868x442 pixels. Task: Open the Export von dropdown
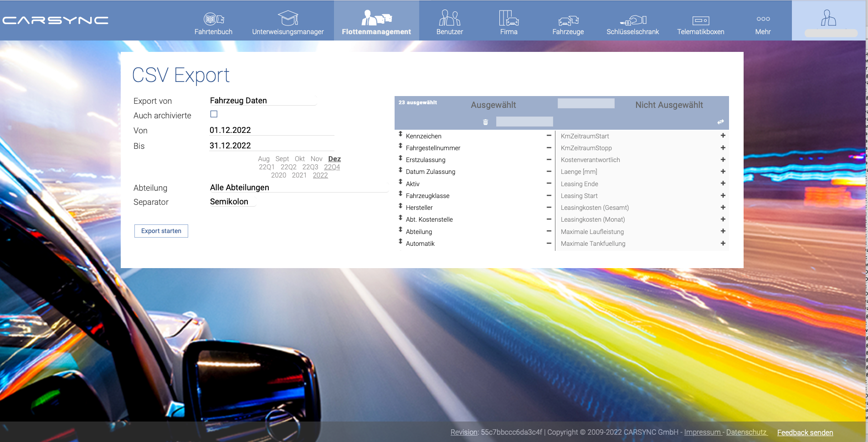click(263, 101)
